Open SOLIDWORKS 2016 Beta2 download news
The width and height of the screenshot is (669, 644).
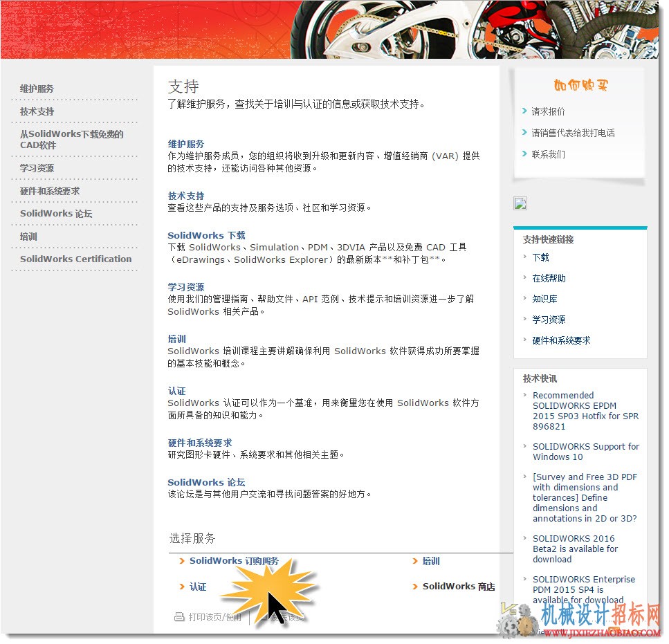(x=575, y=550)
